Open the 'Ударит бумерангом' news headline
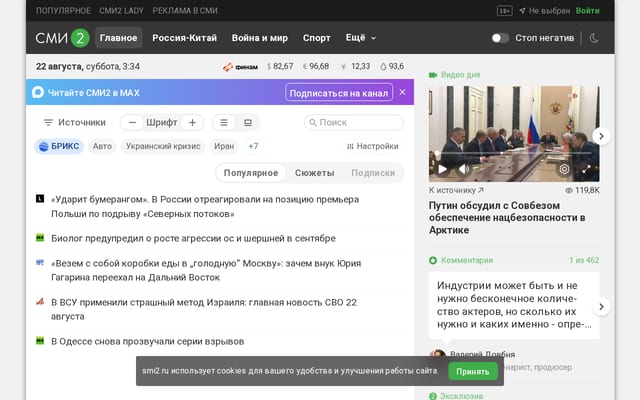Screen dimensions: 640x400 [205, 207]
